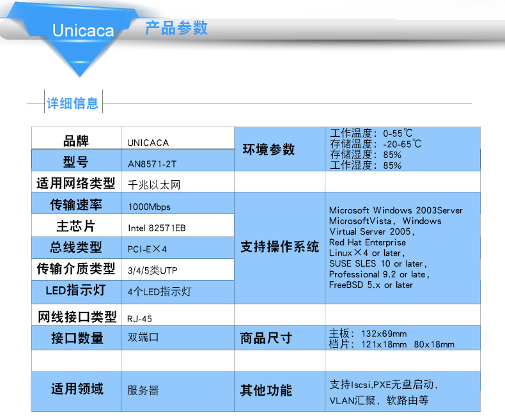Select the 适用网络类型 row label
Image resolution: width=505 pixels, height=420 pixels.
click(76, 184)
